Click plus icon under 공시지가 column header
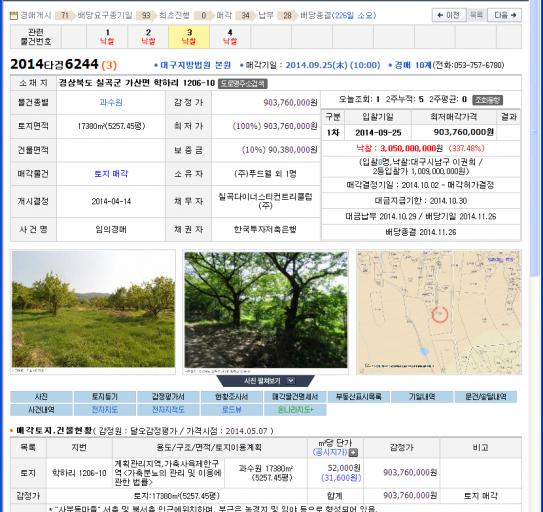 click(x=353, y=452)
